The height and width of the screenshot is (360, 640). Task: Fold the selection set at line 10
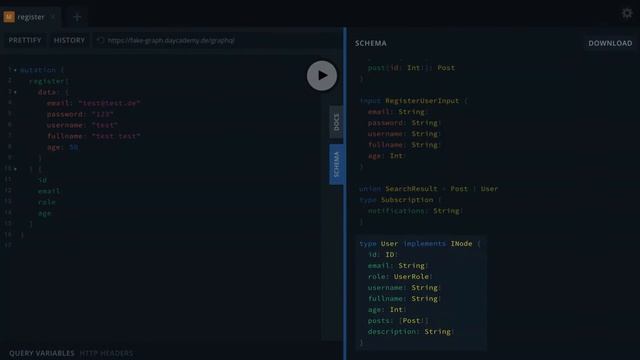click(x=16, y=169)
